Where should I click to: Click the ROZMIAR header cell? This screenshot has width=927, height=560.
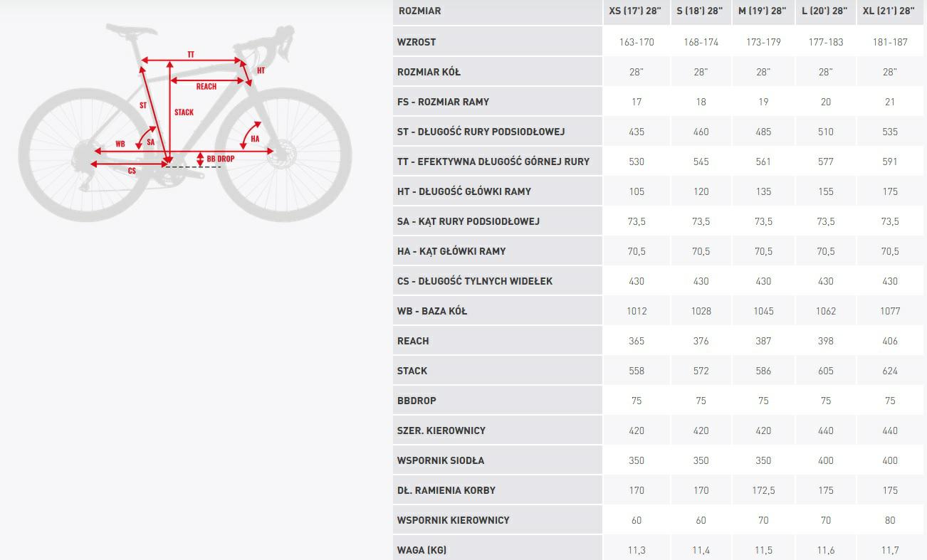pyautogui.click(x=419, y=11)
